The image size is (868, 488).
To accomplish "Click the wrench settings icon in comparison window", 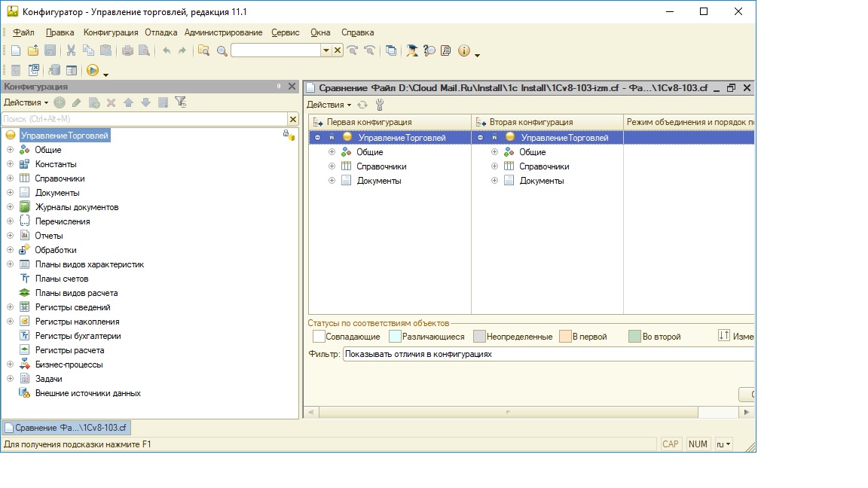I will pyautogui.click(x=379, y=105).
